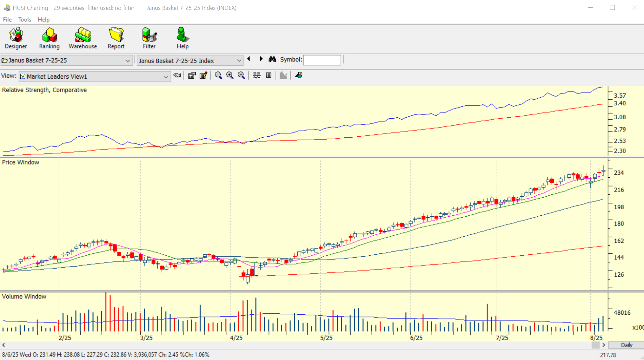The image size is (644, 360).
Task: Click the edit view pencil icon
Action: tap(203, 75)
